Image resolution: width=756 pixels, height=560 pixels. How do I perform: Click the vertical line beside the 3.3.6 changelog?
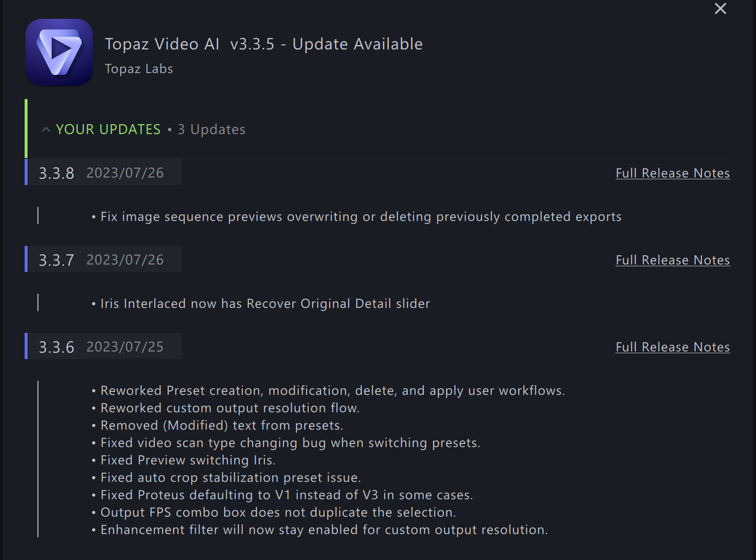[38, 460]
